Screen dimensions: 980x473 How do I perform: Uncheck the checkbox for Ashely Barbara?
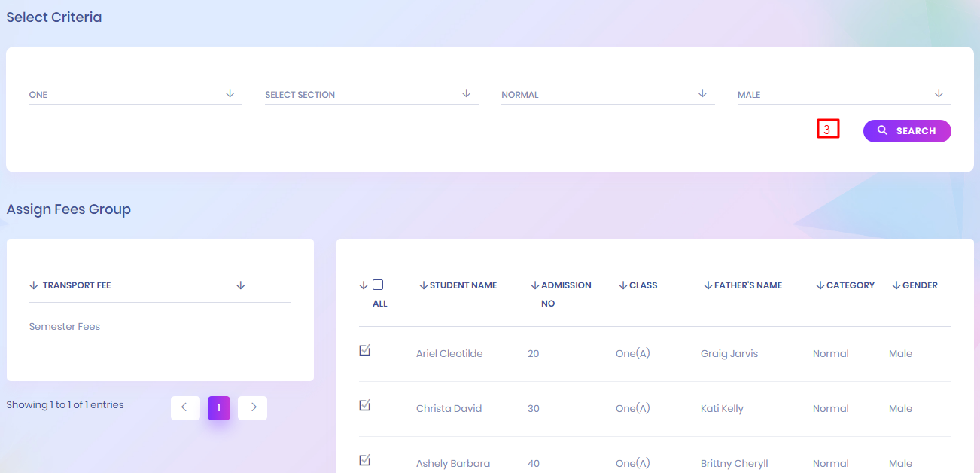(x=365, y=461)
